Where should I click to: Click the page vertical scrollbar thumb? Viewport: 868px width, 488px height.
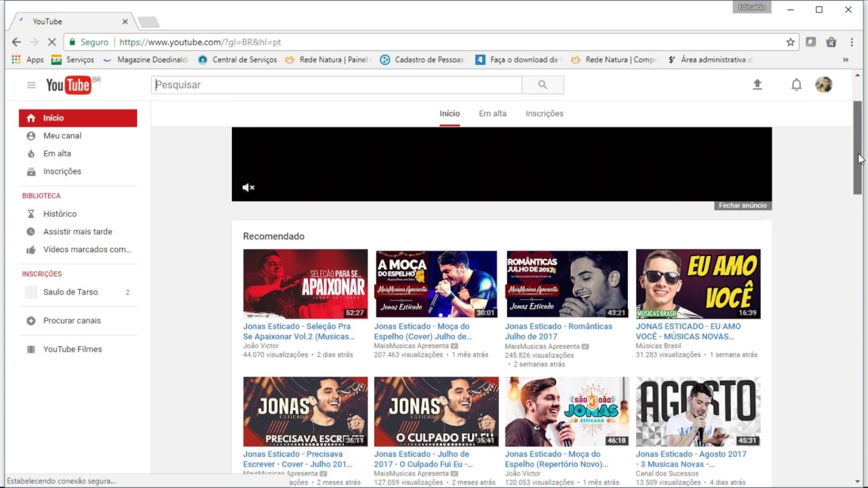[858, 148]
